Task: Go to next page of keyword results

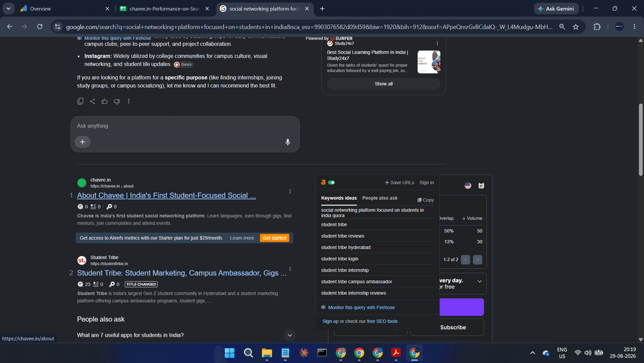Action: click(477, 259)
